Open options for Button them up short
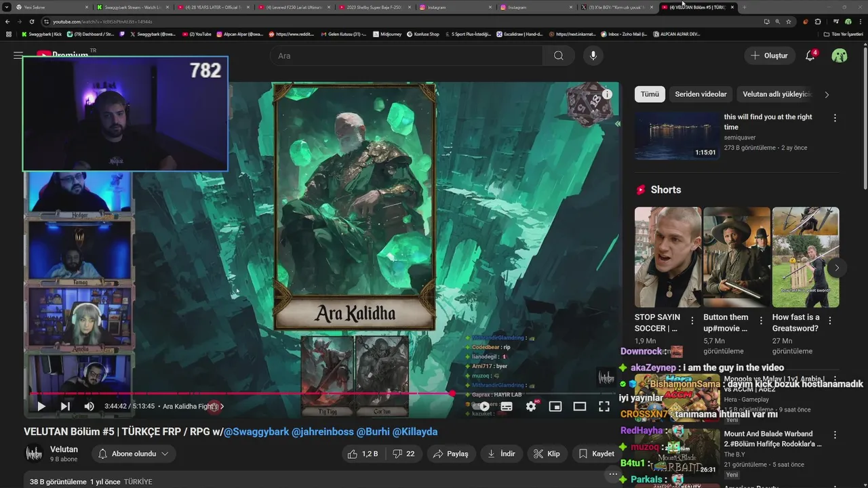This screenshot has height=488, width=868. (761, 320)
